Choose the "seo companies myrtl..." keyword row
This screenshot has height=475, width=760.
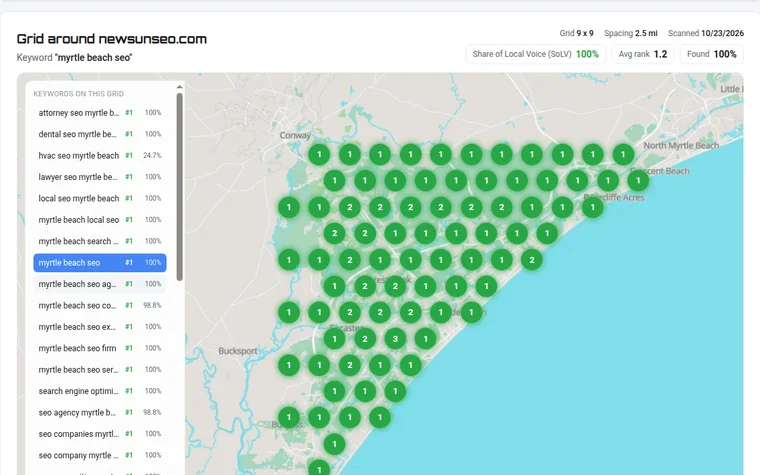click(x=100, y=434)
